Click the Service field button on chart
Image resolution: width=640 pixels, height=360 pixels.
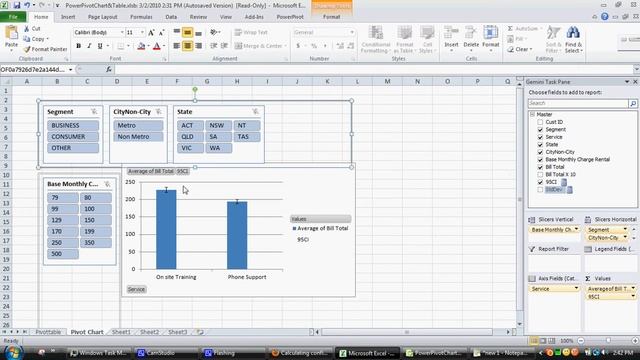coord(136,289)
